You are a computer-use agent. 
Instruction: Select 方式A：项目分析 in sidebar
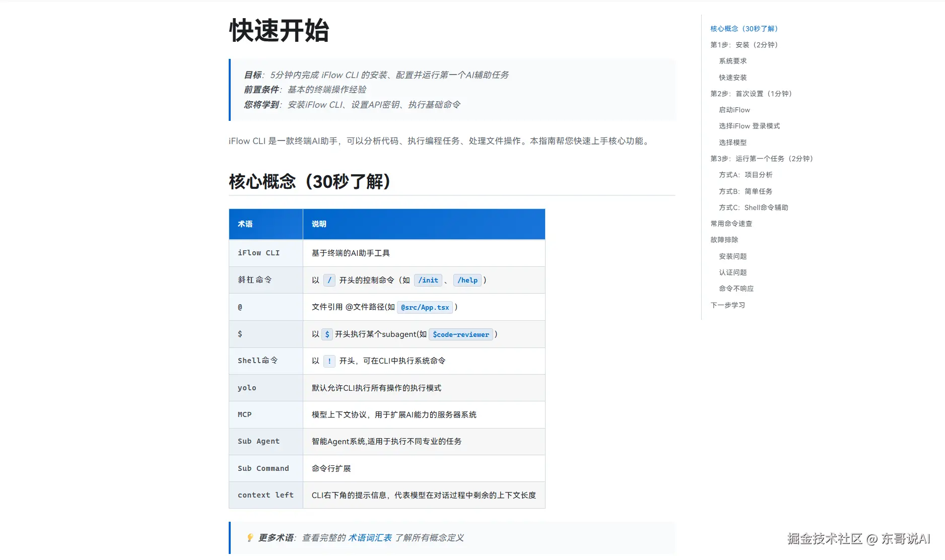[x=746, y=175]
